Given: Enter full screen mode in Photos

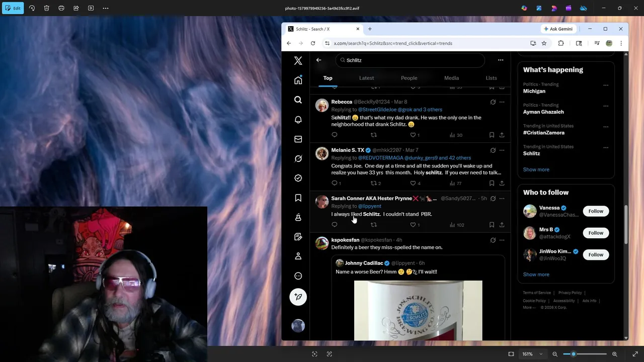Looking at the screenshot, I should pos(635,354).
